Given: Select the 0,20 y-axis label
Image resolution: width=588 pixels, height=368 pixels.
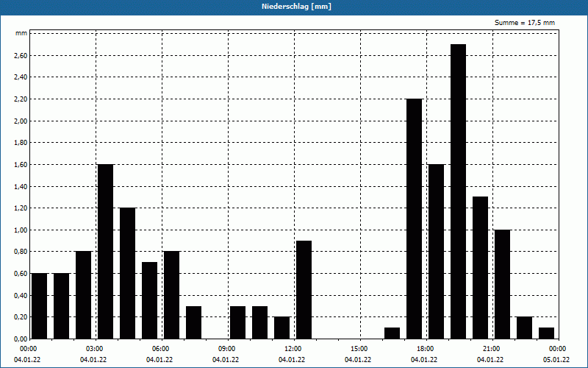Looking at the screenshot, I should click(21, 317).
